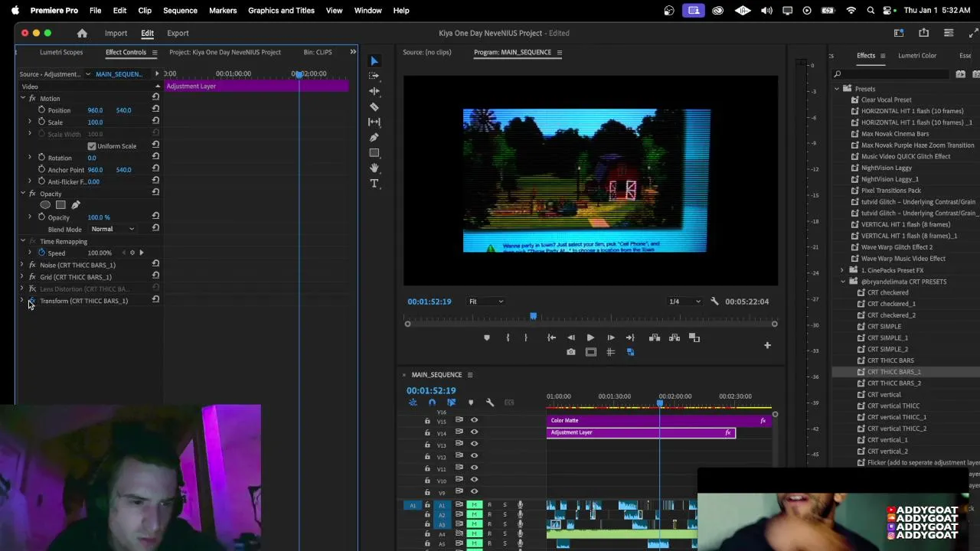Select the Hand tool
The height and width of the screenshot is (551, 980).
point(374,168)
